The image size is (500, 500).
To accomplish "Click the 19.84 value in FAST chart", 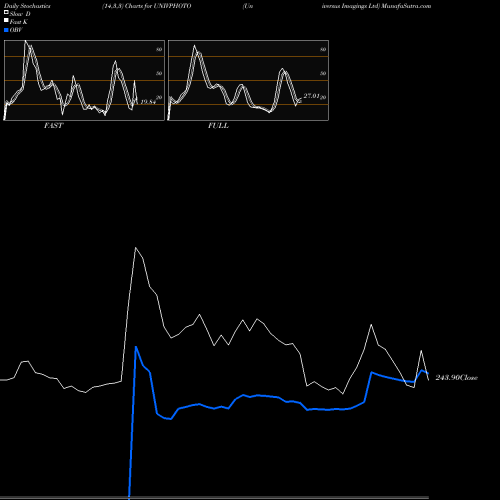I will (x=148, y=102).
